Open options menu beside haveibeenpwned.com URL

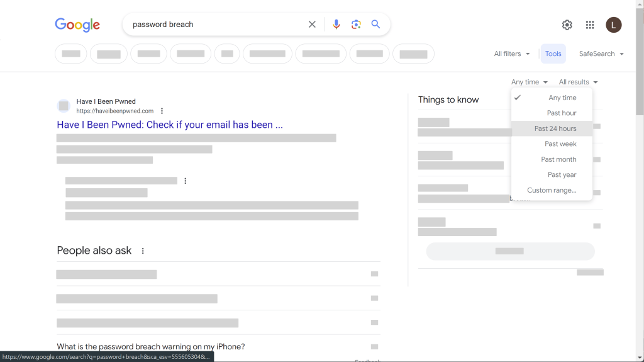162,111
